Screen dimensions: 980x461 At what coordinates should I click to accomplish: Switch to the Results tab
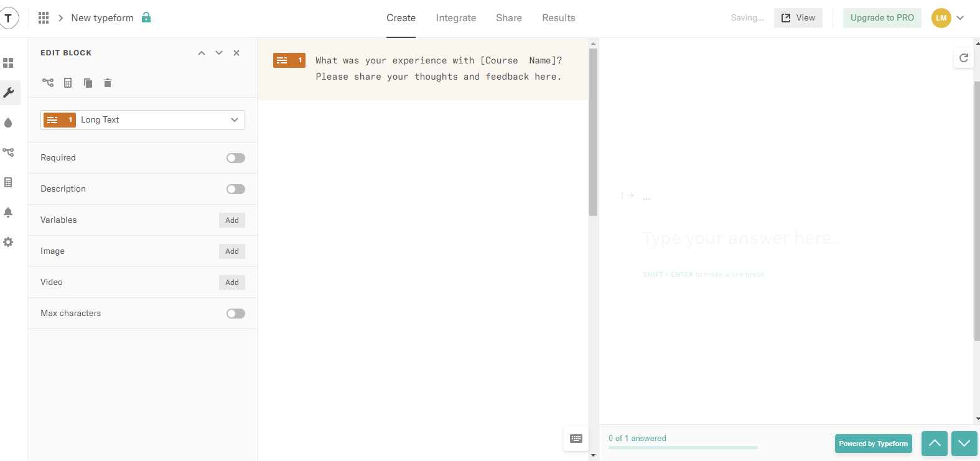(559, 18)
